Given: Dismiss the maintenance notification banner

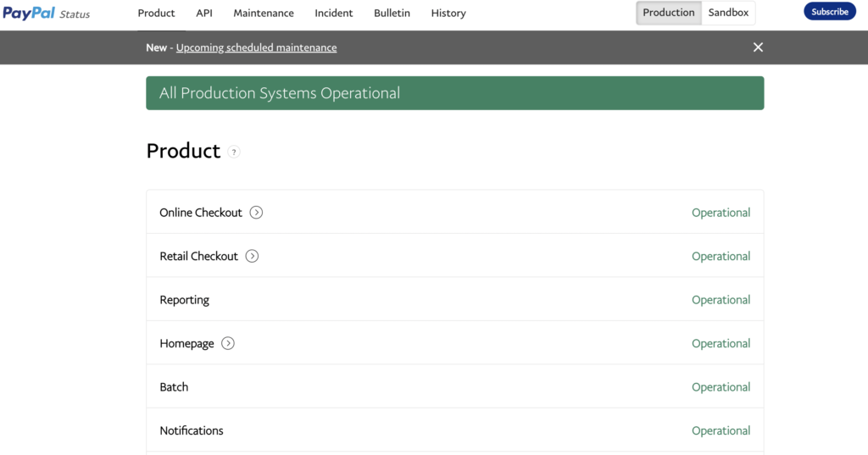Looking at the screenshot, I should click(758, 47).
